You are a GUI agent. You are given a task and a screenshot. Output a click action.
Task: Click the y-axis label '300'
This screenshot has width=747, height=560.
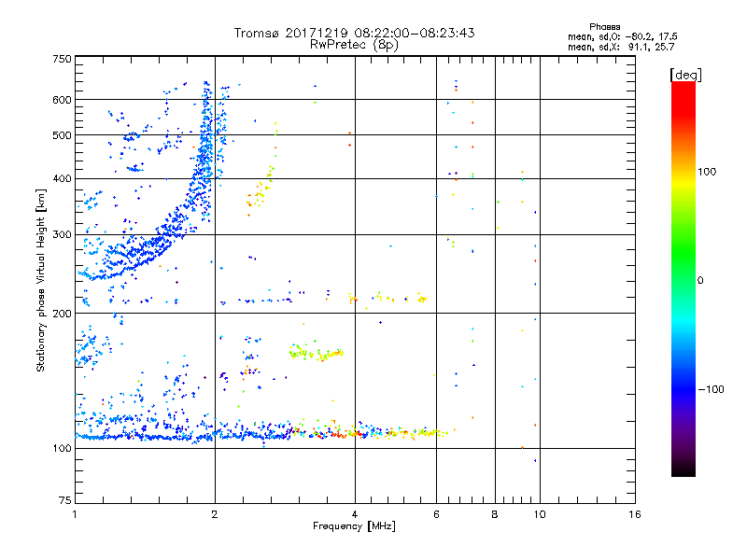click(62, 235)
